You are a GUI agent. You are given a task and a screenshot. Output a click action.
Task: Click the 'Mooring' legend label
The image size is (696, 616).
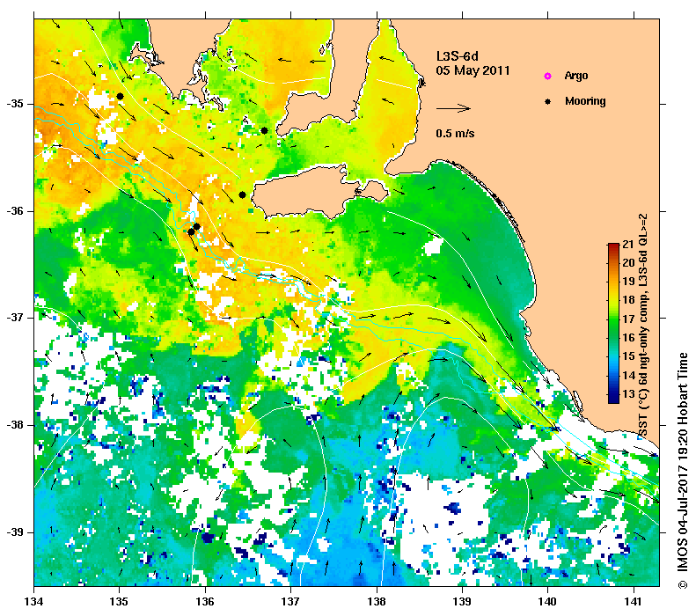pos(585,101)
